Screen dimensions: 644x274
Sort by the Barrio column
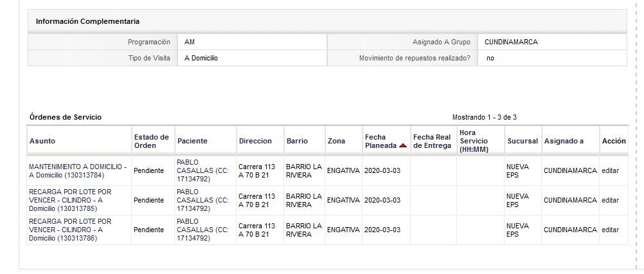coord(297,141)
